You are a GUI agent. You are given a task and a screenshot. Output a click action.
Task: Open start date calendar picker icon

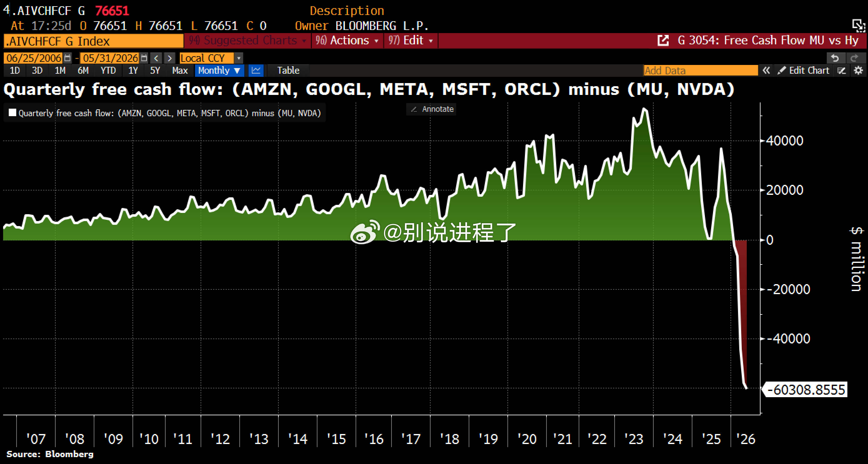tap(67, 58)
